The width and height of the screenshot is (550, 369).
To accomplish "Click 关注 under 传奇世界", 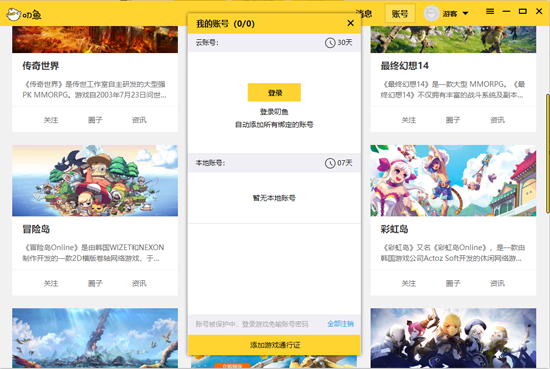I will 51,120.
